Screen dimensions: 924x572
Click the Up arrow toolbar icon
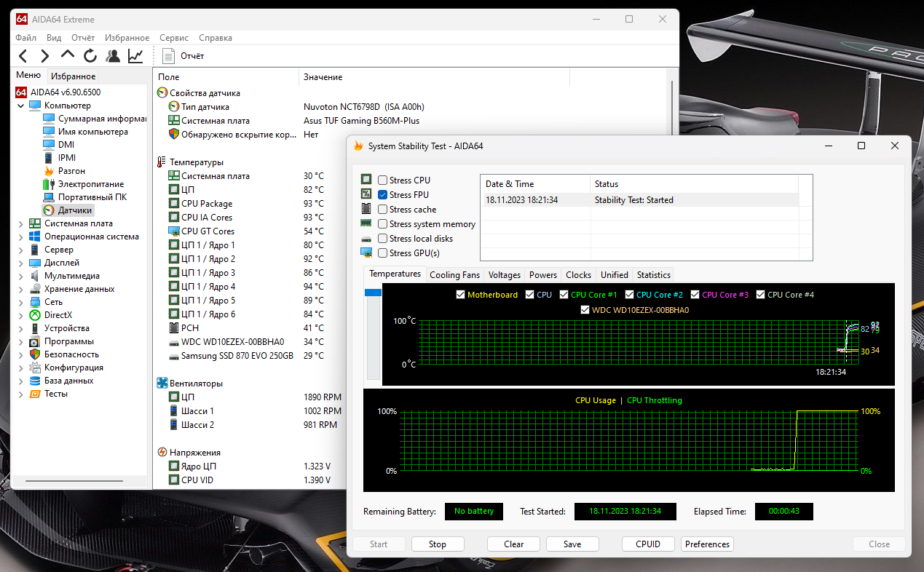(68, 55)
